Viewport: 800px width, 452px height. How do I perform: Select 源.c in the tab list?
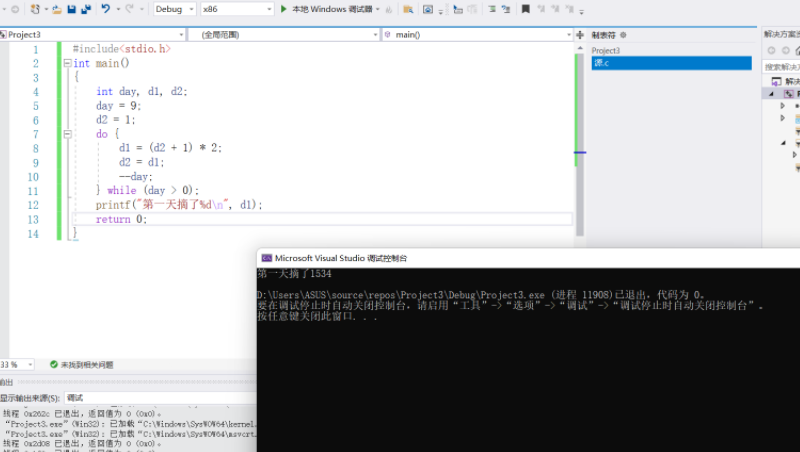671,63
